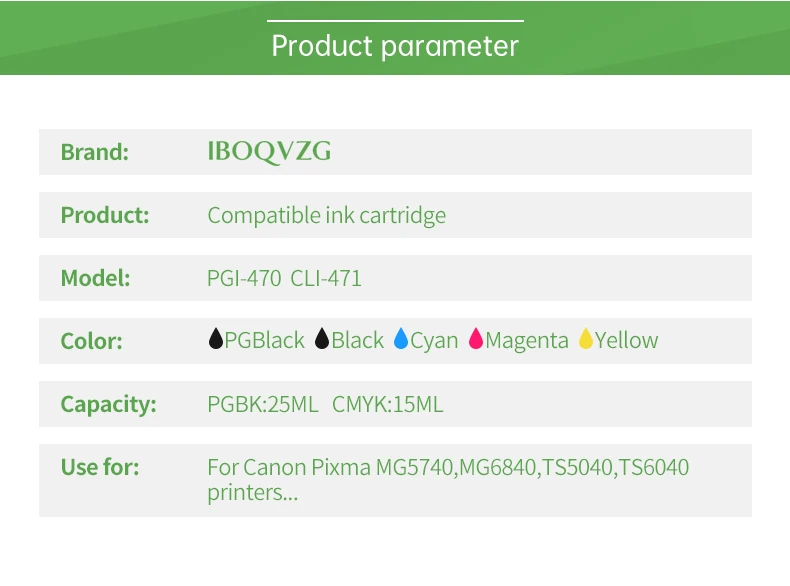Select the 'Brand:' label
This screenshot has width=790, height=586.
(95, 152)
